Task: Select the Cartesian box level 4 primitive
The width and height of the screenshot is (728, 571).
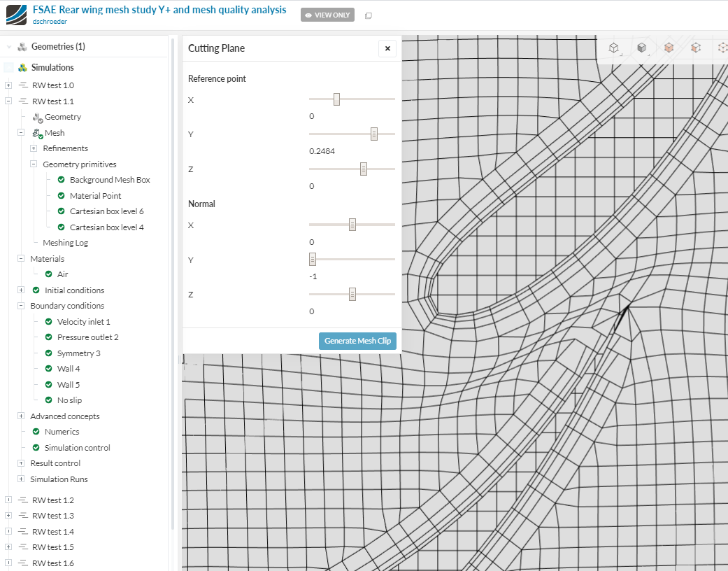Action: click(x=107, y=227)
